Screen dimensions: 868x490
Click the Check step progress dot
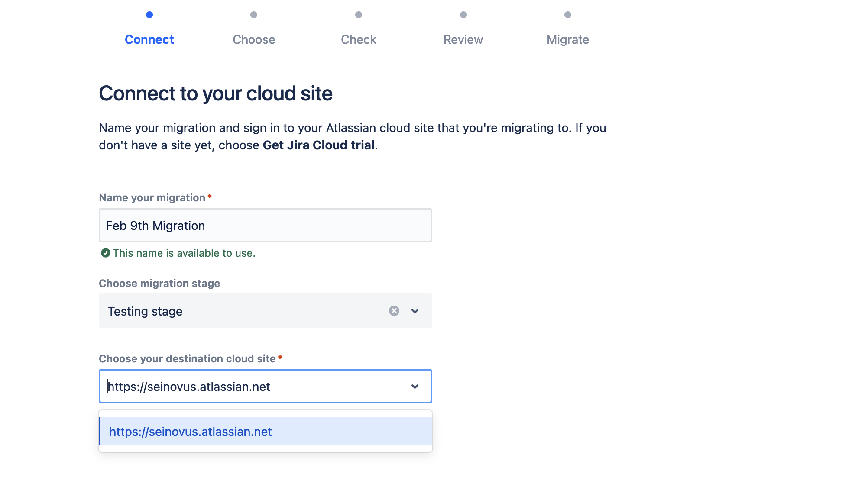(359, 15)
